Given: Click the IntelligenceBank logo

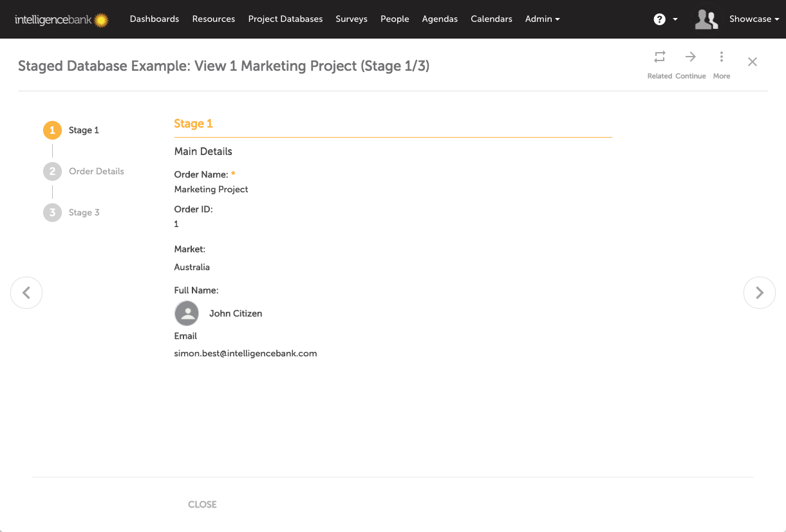Looking at the screenshot, I should (62, 20).
